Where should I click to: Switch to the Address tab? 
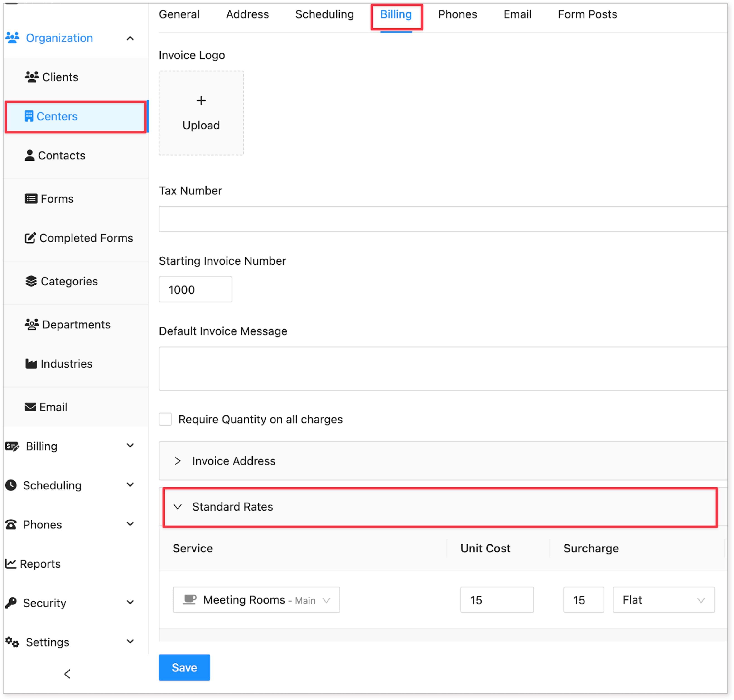[x=248, y=14]
